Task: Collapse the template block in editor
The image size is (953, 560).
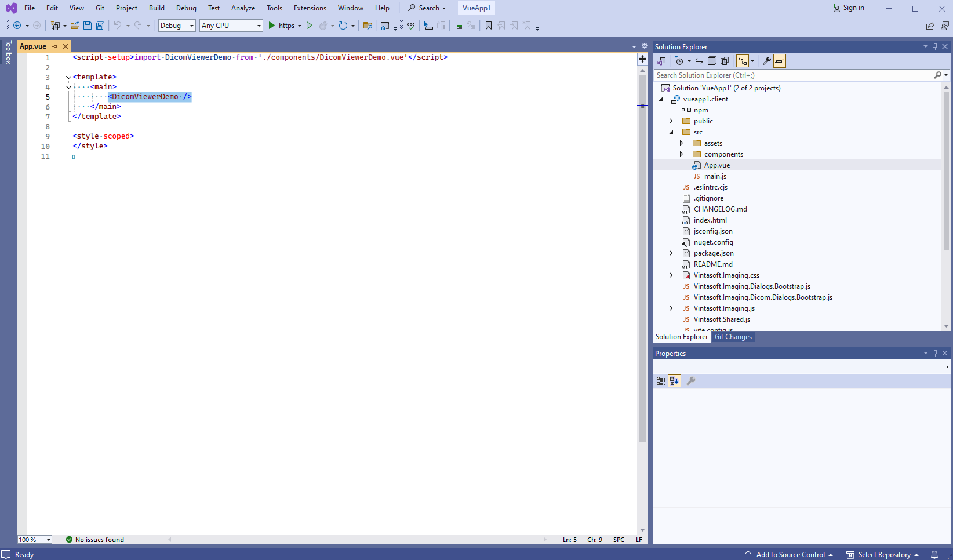Action: pos(68,77)
